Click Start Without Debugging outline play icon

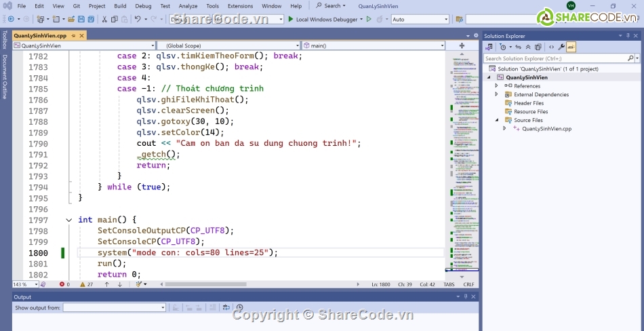click(x=368, y=19)
